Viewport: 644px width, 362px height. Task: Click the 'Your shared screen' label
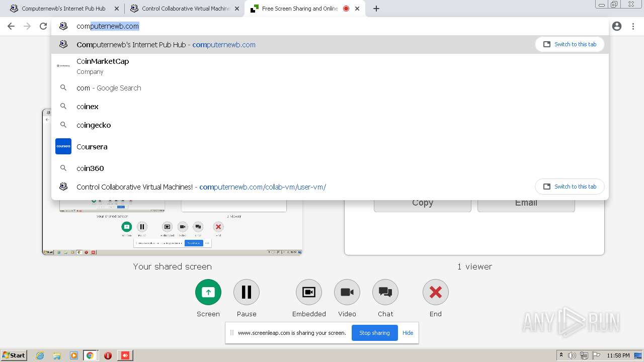click(x=172, y=266)
